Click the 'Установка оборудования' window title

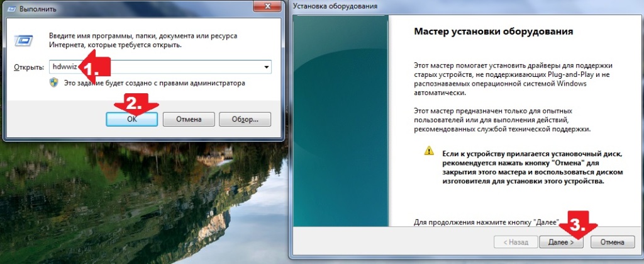(x=336, y=6)
